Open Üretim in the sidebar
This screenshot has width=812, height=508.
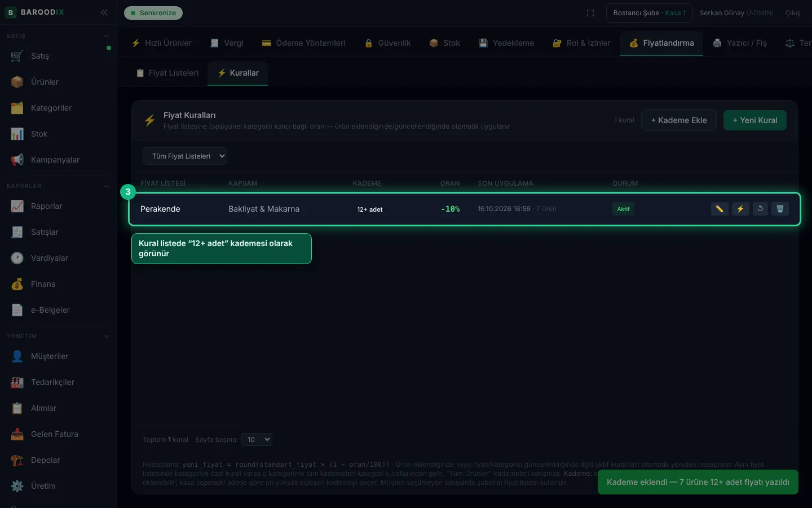(x=59, y=486)
